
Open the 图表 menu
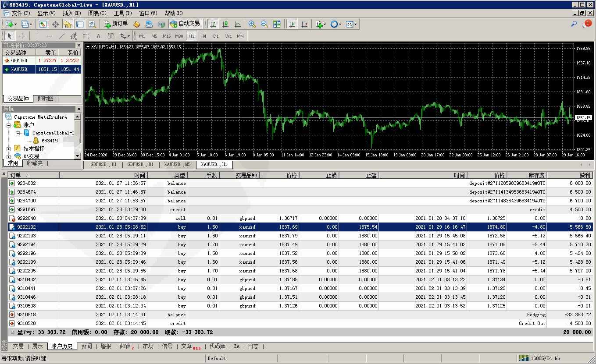tap(97, 13)
